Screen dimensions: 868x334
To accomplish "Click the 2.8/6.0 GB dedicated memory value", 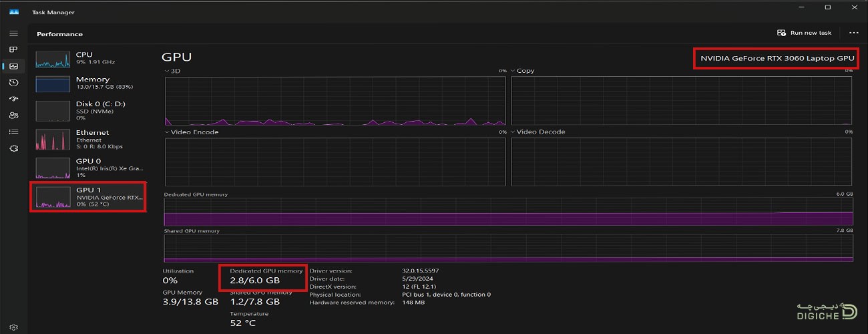I will click(x=254, y=281).
